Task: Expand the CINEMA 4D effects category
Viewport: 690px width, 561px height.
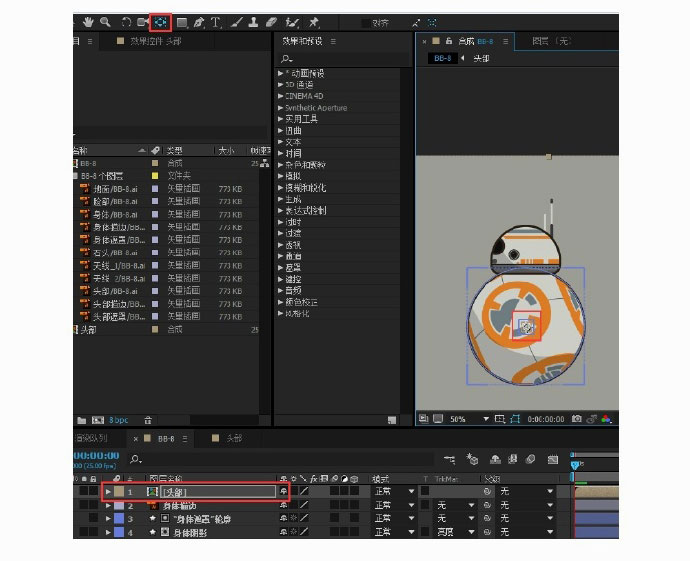Action: (x=280, y=96)
